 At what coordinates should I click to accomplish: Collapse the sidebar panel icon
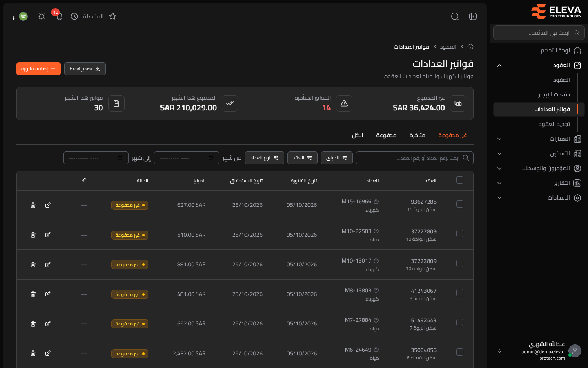473,16
